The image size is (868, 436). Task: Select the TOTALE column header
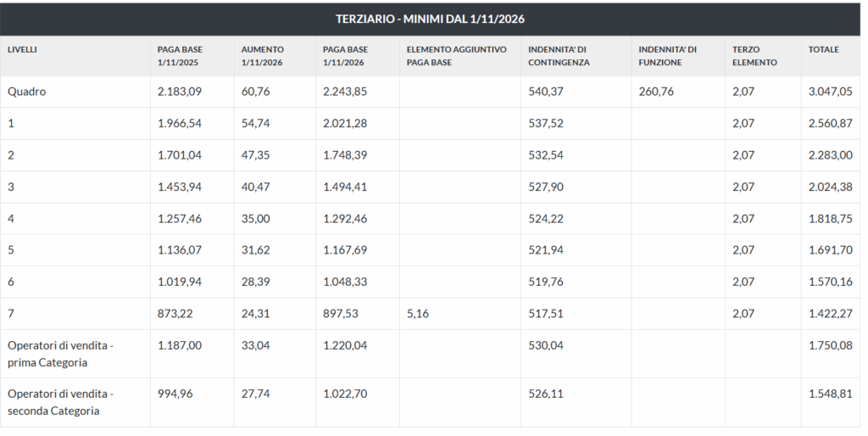click(x=823, y=49)
